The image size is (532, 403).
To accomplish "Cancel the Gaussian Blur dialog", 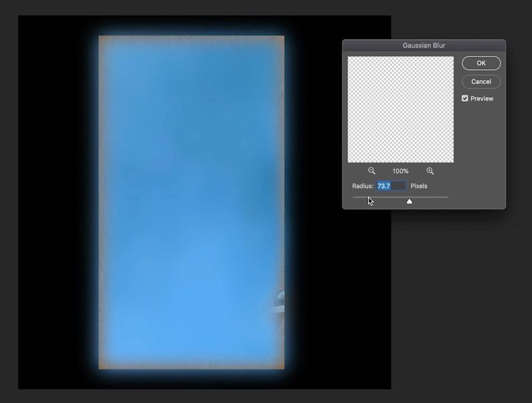I will [480, 81].
